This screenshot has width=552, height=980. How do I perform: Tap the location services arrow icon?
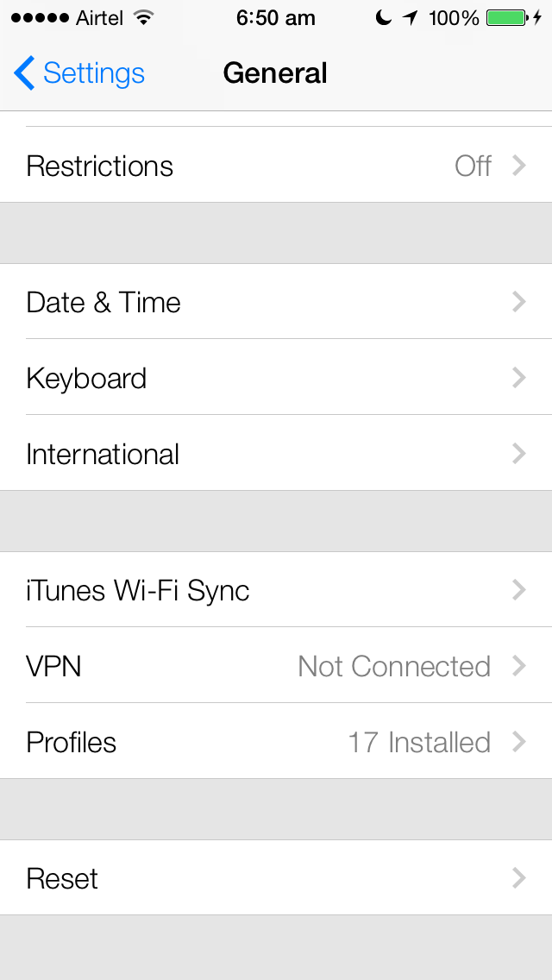(410, 18)
